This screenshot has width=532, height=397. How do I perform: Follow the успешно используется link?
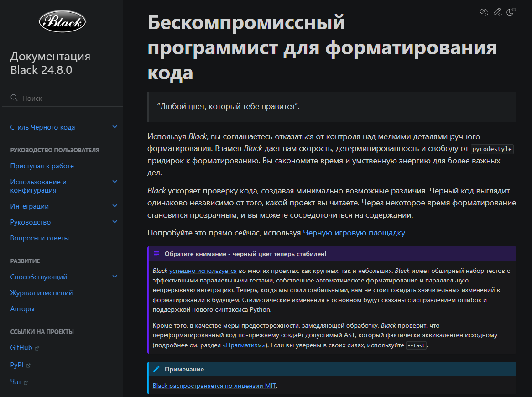(x=203, y=271)
